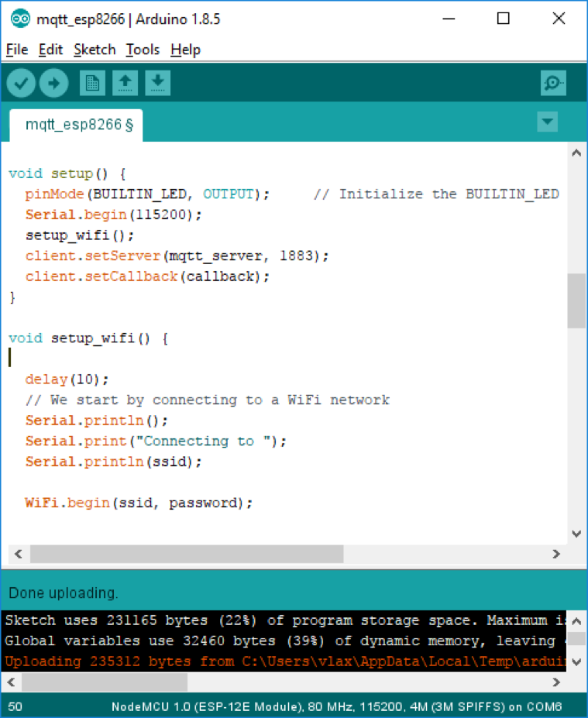This screenshot has height=718, width=588.
Task: Click the Serial.println(); line
Action: pyautogui.click(x=97, y=421)
